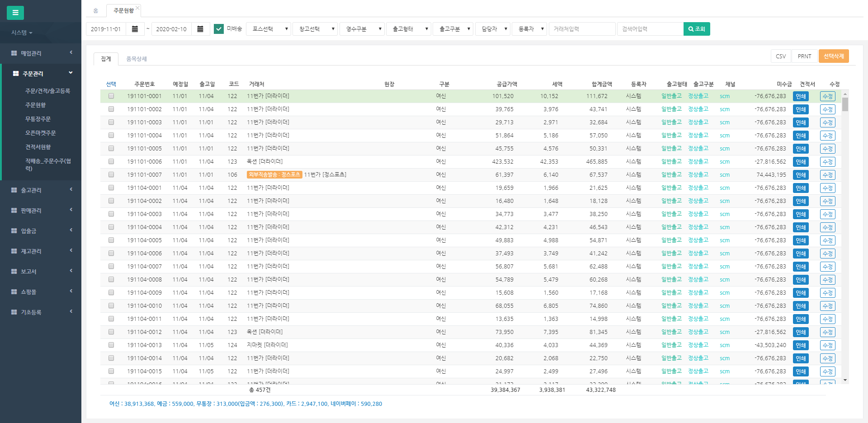
Task: Open the 출고구분 dropdown
Action: [x=453, y=29]
